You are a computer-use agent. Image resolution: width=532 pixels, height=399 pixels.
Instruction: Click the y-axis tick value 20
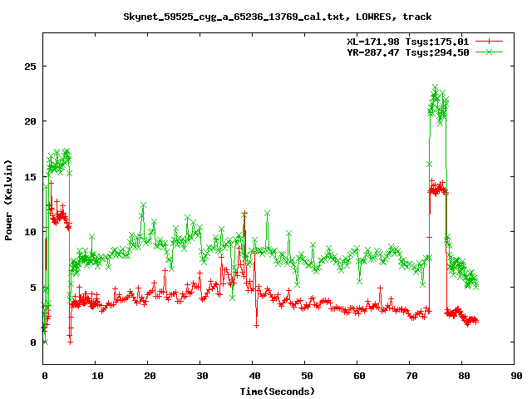click(x=30, y=121)
